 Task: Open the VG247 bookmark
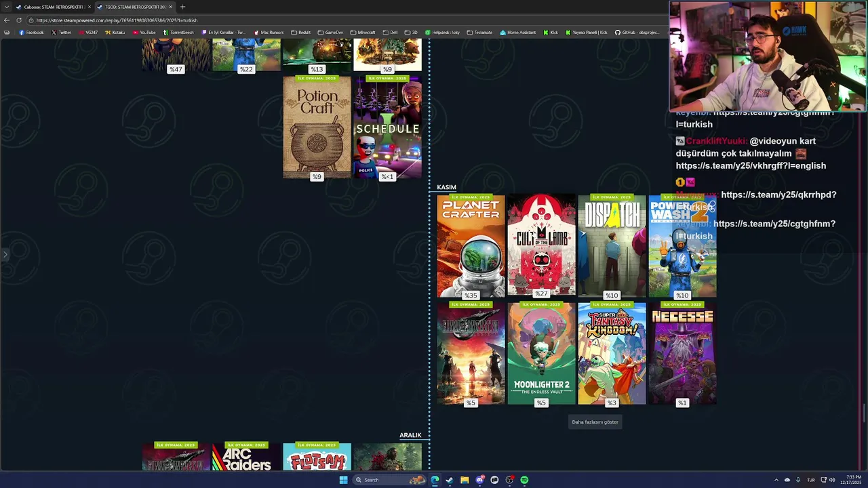[88, 33]
